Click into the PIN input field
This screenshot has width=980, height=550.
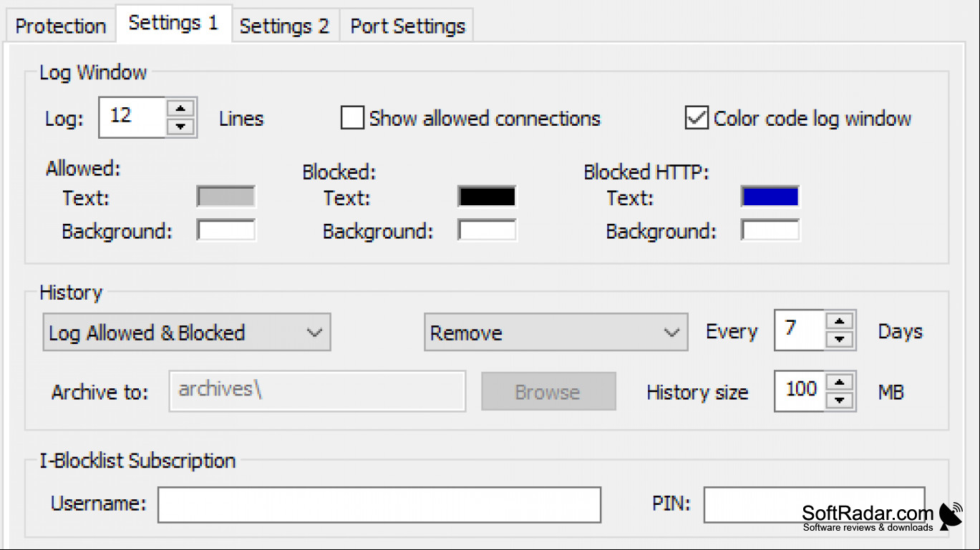tap(814, 505)
